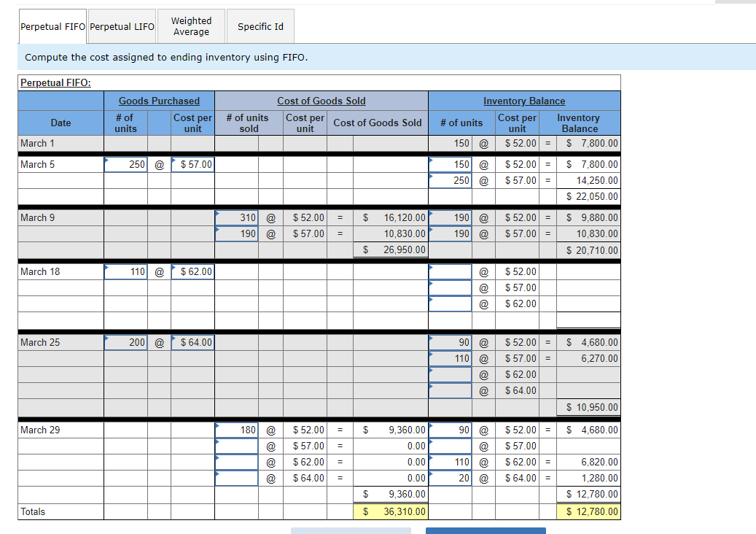The image size is (756, 534).
Task: Select the March 18 cost per unit field showing $62.00
Action: [192, 271]
